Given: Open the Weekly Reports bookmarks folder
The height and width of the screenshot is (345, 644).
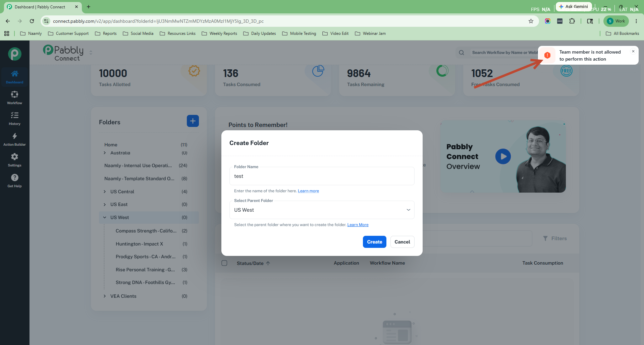Looking at the screenshot, I should 219,33.
